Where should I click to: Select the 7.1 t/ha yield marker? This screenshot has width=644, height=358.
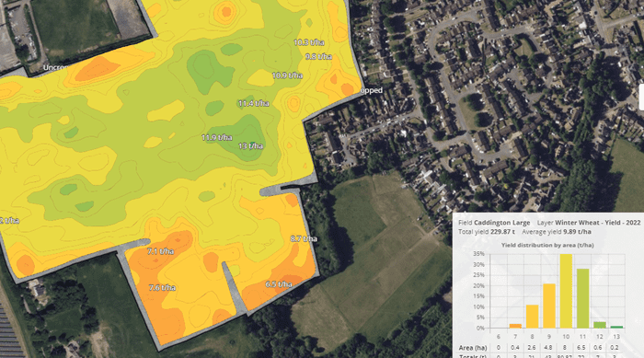[161, 250]
